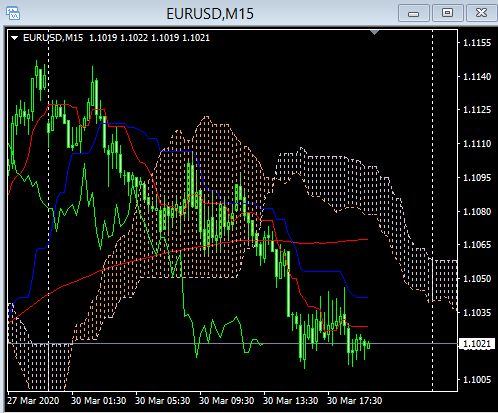
Task: Click the 1.1005 price scale label
Action: coord(477,379)
